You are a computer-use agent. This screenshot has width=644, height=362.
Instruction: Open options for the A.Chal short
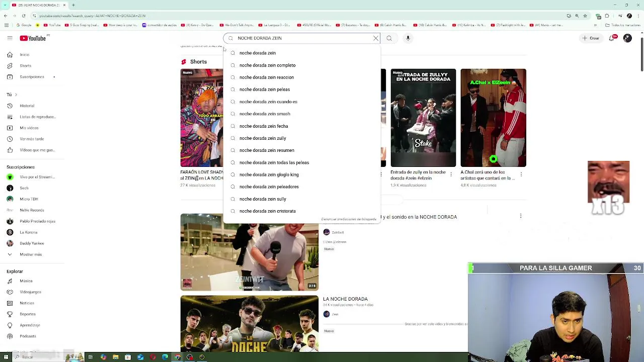[521, 174]
